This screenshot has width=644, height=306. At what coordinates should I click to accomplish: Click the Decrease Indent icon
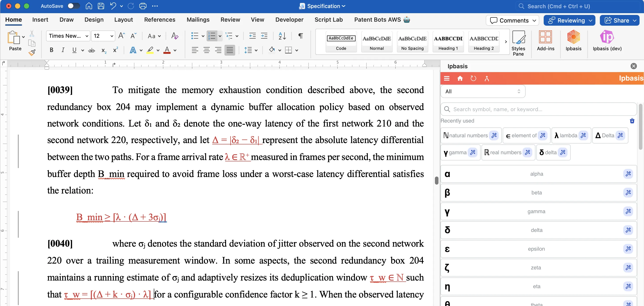pyautogui.click(x=252, y=36)
